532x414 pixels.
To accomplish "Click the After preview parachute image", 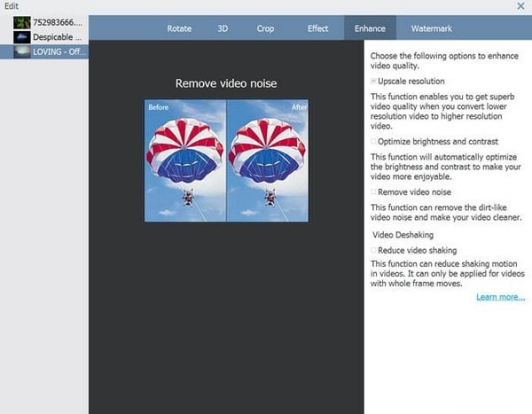I will [x=268, y=160].
